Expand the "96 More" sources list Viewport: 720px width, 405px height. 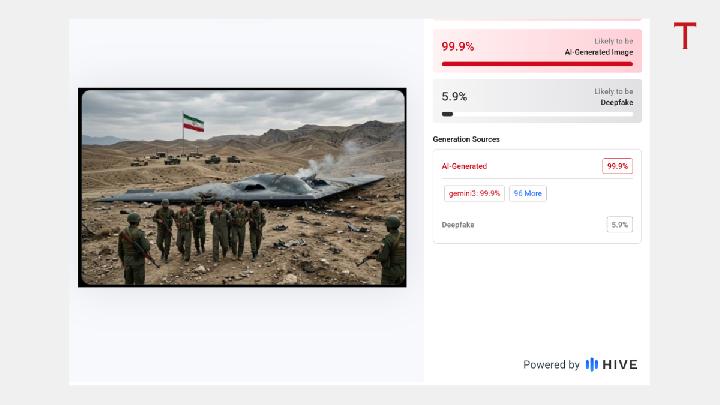pyautogui.click(x=527, y=193)
